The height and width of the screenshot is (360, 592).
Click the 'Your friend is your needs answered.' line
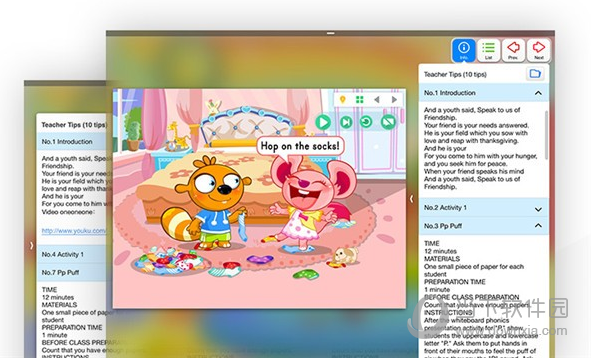tap(476, 125)
